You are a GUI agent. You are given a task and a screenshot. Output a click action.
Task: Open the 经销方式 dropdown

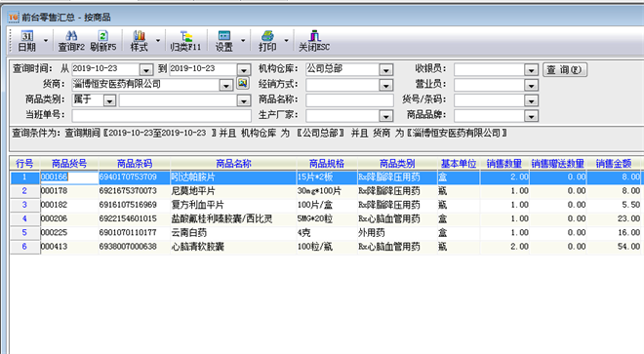386,85
